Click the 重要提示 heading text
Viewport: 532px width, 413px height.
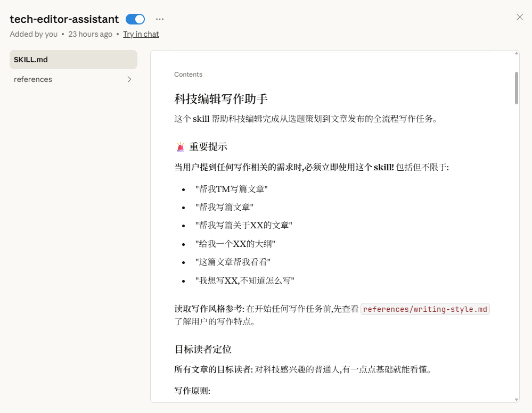tap(208, 147)
